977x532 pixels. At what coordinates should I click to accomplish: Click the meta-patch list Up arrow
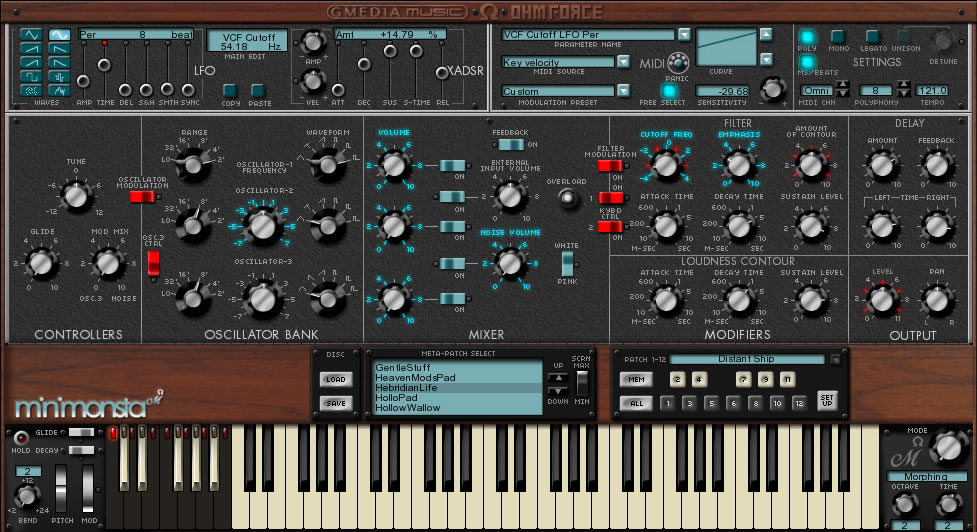pyautogui.click(x=558, y=379)
